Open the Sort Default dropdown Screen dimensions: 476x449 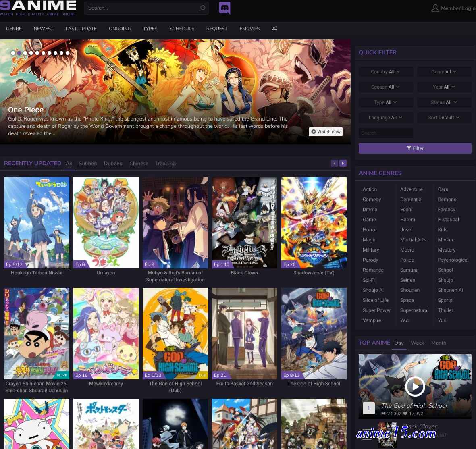tap(444, 117)
